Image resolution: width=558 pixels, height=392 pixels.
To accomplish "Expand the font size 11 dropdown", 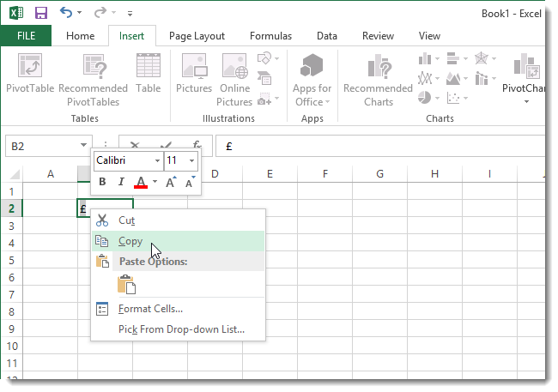I will pos(191,160).
